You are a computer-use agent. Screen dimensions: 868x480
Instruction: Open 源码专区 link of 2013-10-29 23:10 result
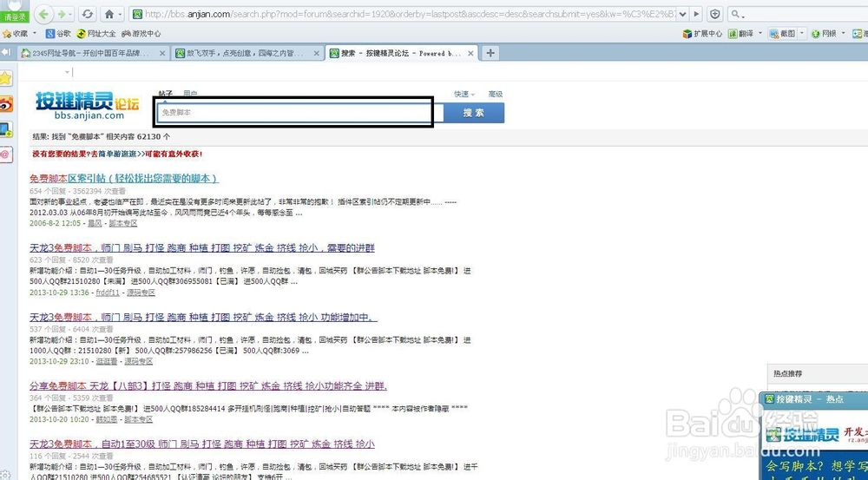point(138,362)
